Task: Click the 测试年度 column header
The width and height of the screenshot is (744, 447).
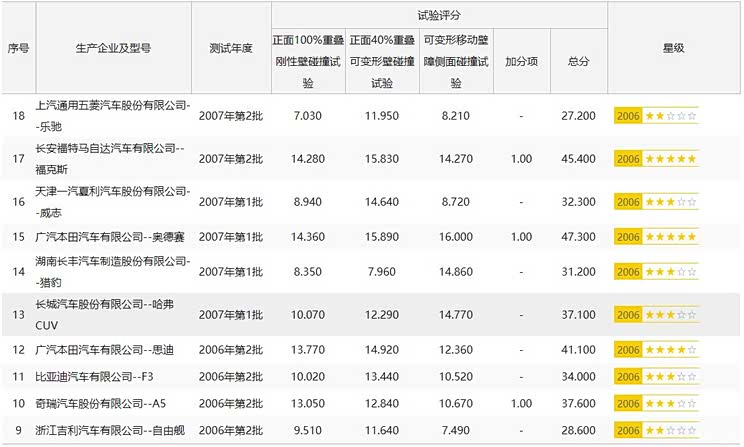Action: [231, 48]
